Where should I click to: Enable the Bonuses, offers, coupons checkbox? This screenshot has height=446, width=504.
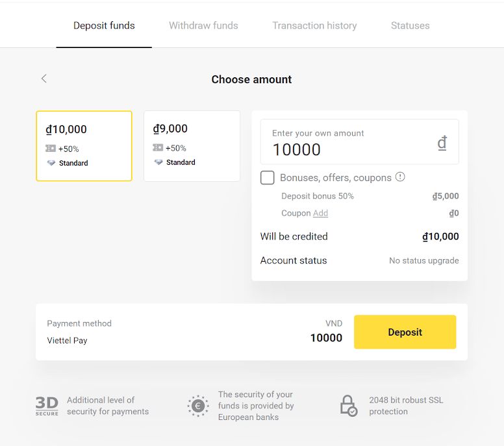(x=268, y=178)
